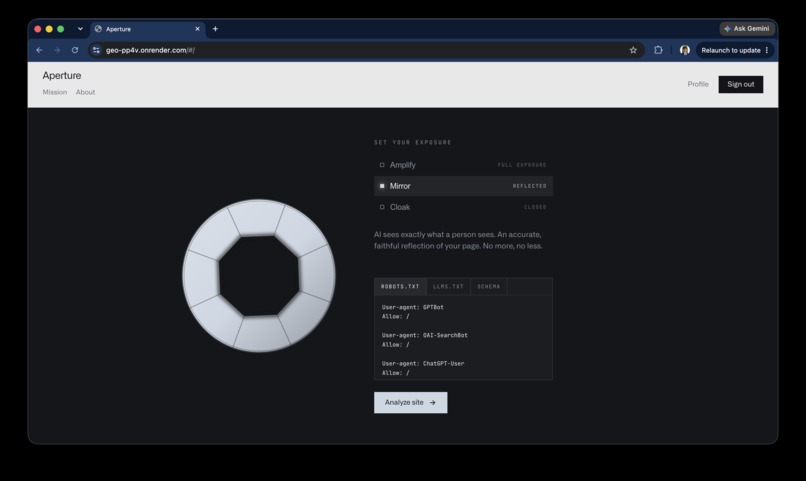Screen dimensions: 806x481
Task: Open a new tab with the plus icon
Action: pos(215,29)
